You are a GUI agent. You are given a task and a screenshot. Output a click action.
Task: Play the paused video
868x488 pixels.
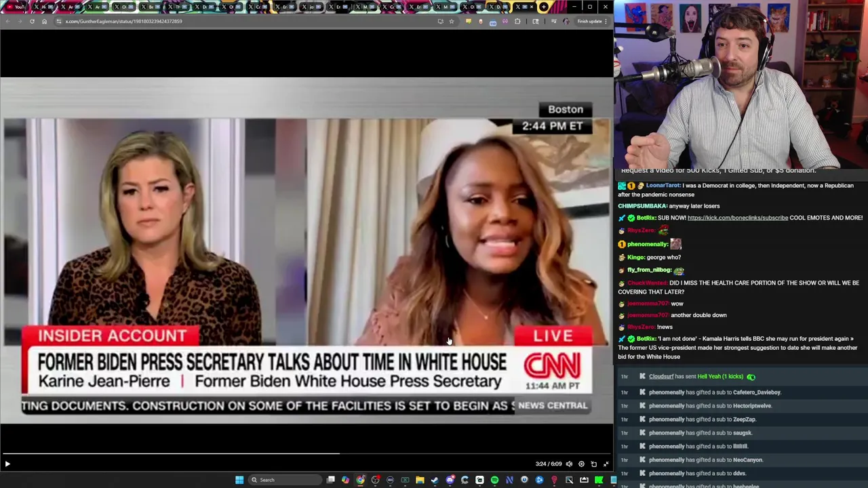7,464
